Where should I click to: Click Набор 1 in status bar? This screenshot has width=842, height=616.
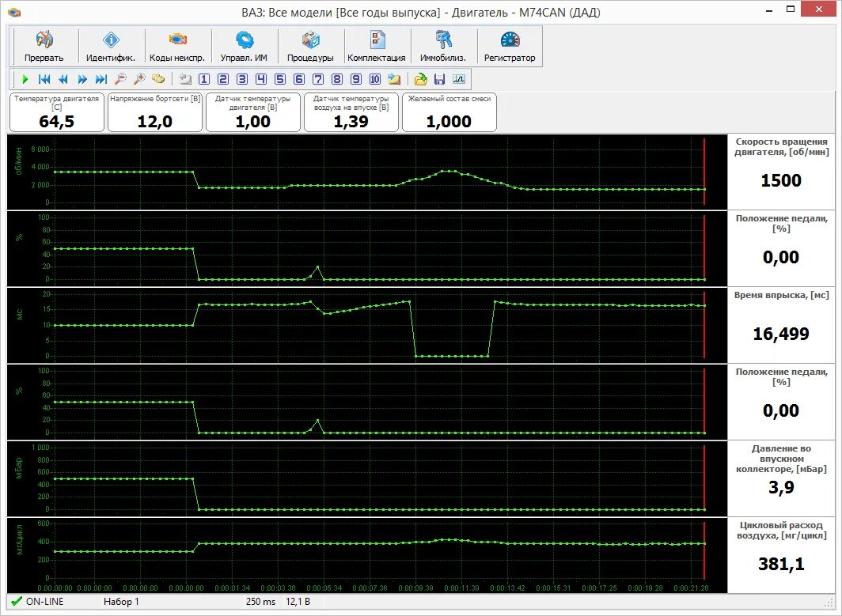[x=121, y=602]
